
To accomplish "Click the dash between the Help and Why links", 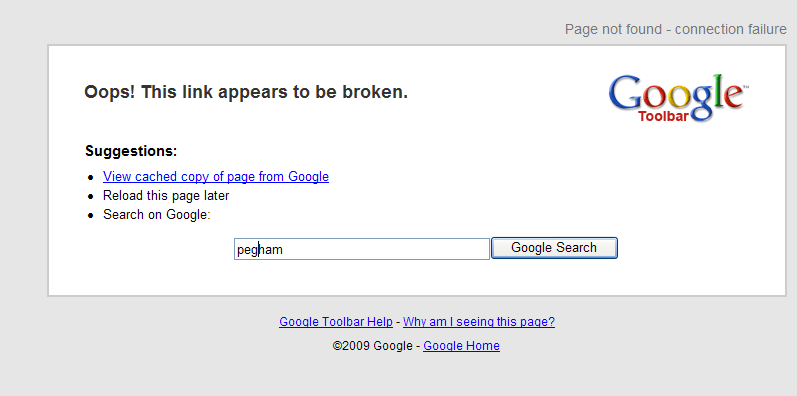I will coord(398,322).
